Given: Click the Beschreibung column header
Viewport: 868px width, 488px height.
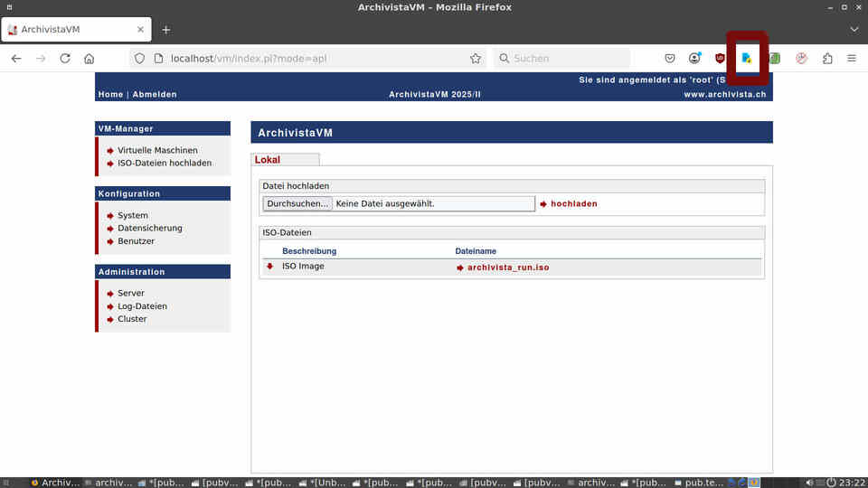Looking at the screenshot, I should pyautogui.click(x=309, y=251).
